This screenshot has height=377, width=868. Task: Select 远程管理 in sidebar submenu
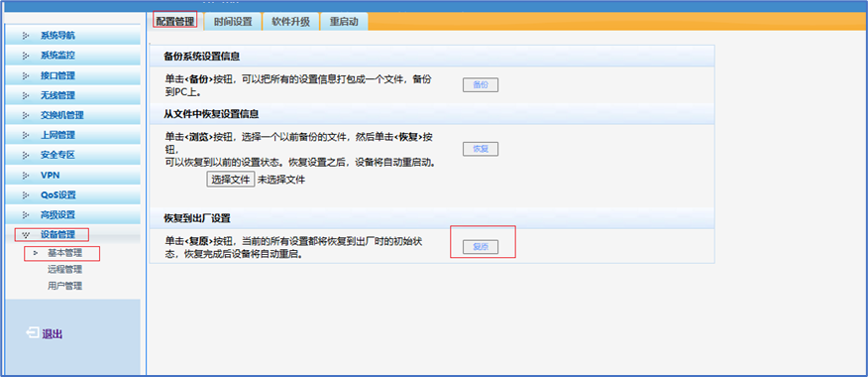click(x=64, y=270)
